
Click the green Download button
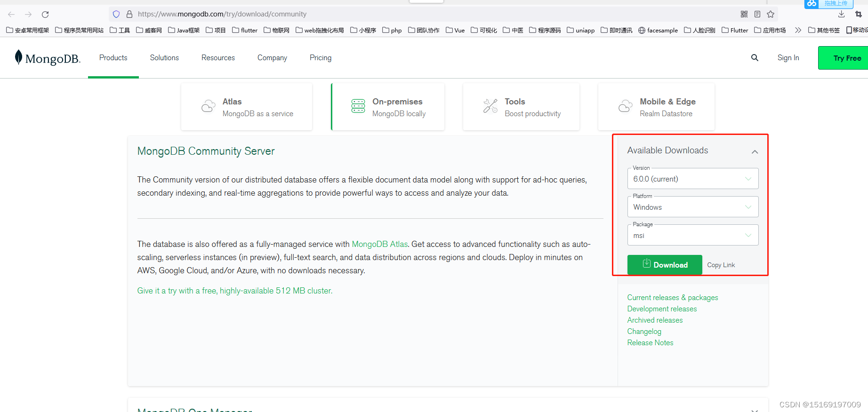665,265
